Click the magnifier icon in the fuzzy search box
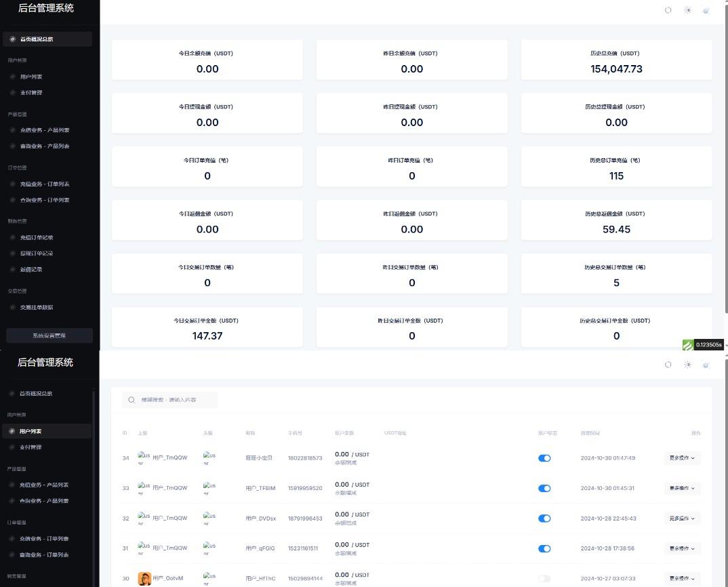Image resolution: width=728 pixels, height=587 pixels. (132, 400)
